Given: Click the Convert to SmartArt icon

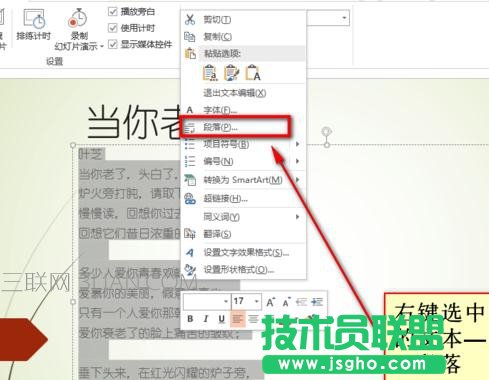Looking at the screenshot, I should coord(190,180).
